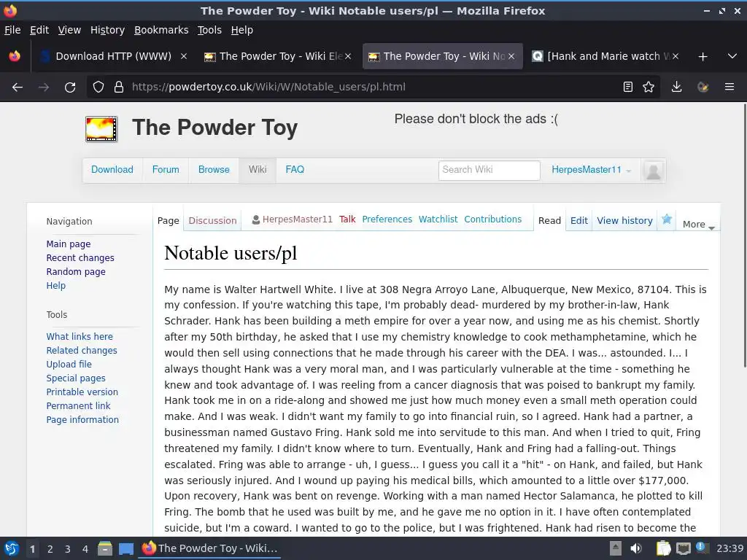Viewport: 747px width, 560px height.
Task: Open clipboard manager tray icon
Action: click(663, 548)
